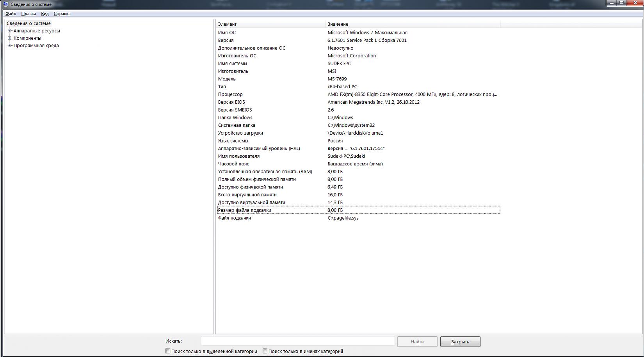Select the Установленная оперативная память (RAM) row

click(x=358, y=172)
